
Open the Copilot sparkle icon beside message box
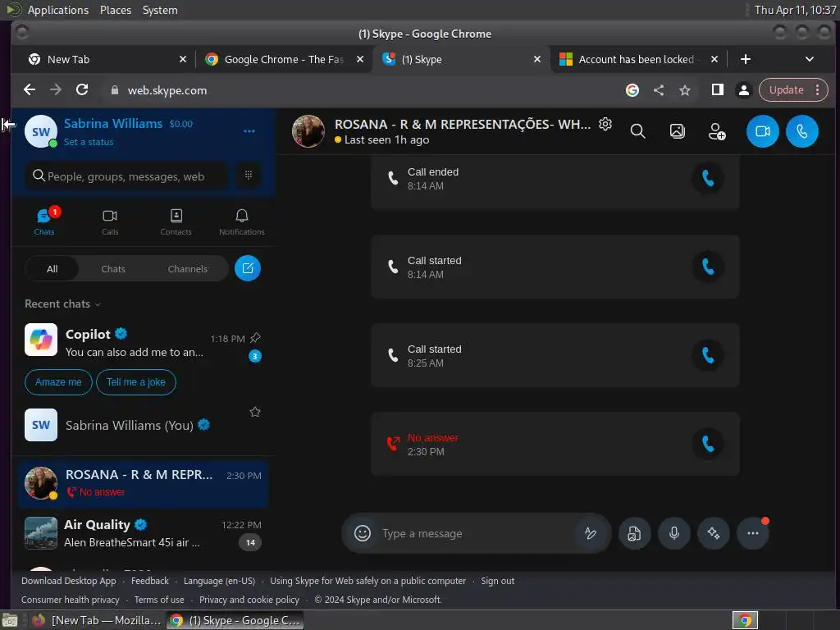click(x=714, y=533)
